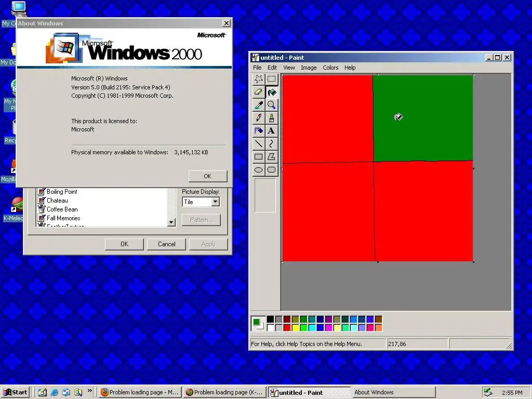Click the system tray network icon
The height and width of the screenshot is (399, 532).
[488, 392]
